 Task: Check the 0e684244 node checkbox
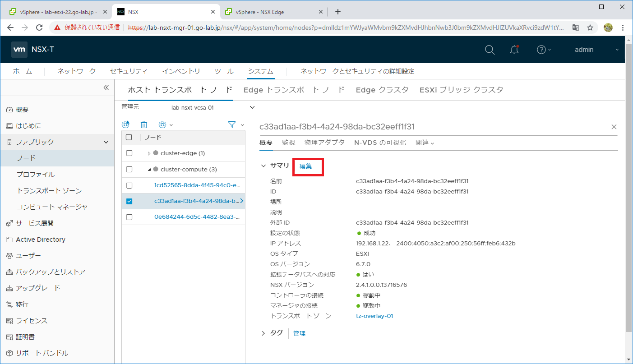pyautogui.click(x=129, y=217)
